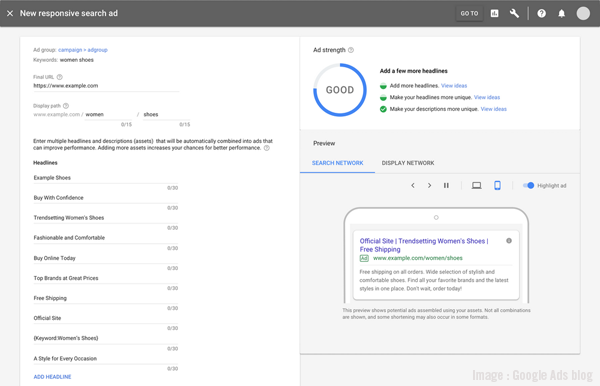The image size is (600, 386).
Task: Click the 'Add a few more headlines' text
Action: (413, 71)
